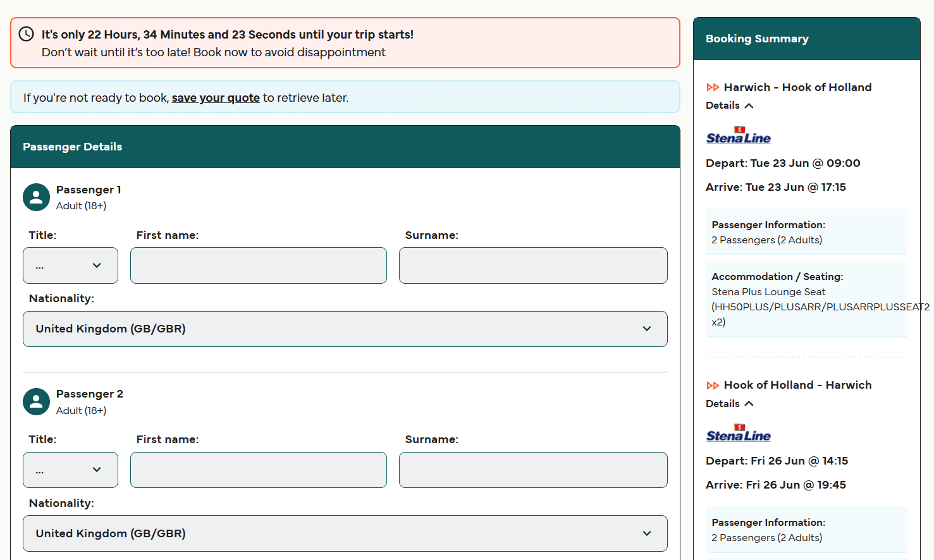
Task: Click 'Stena Plus Lounge Seat' accommodation text
Action: 768,292
